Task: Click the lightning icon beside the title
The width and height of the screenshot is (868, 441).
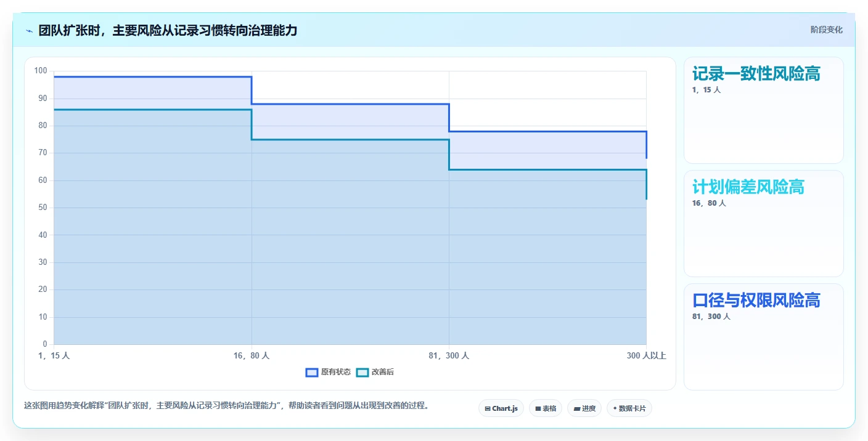Action: (x=29, y=31)
